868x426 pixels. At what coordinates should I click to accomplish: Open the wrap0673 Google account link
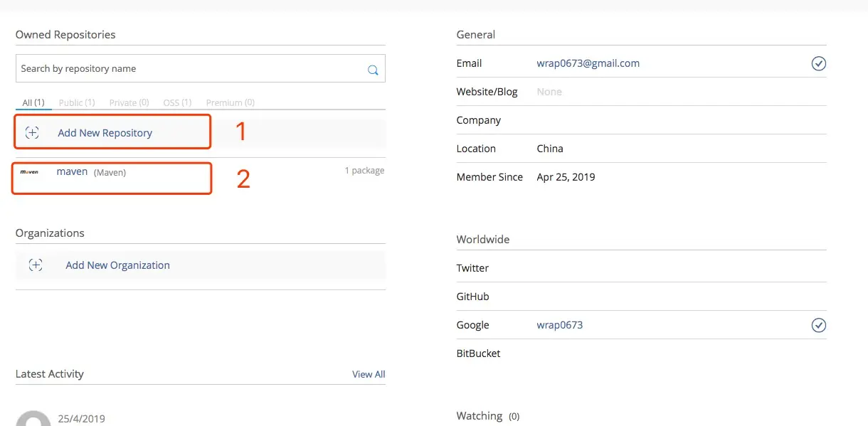click(559, 325)
